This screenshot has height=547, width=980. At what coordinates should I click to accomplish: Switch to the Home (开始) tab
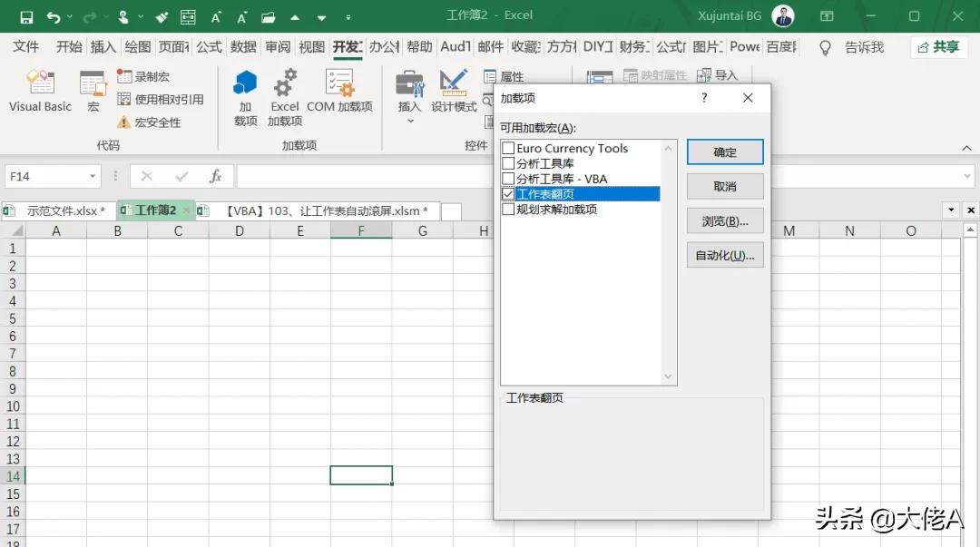(x=69, y=47)
